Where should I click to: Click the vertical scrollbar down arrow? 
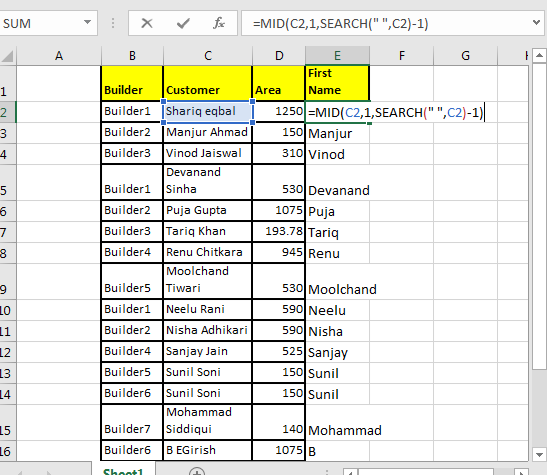(539, 455)
